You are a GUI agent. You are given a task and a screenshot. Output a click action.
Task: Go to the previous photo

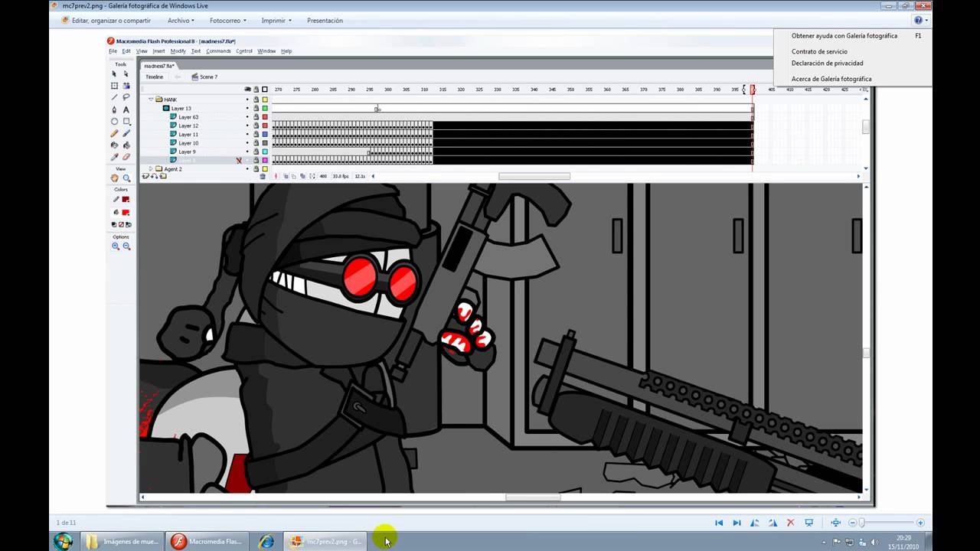719,523
